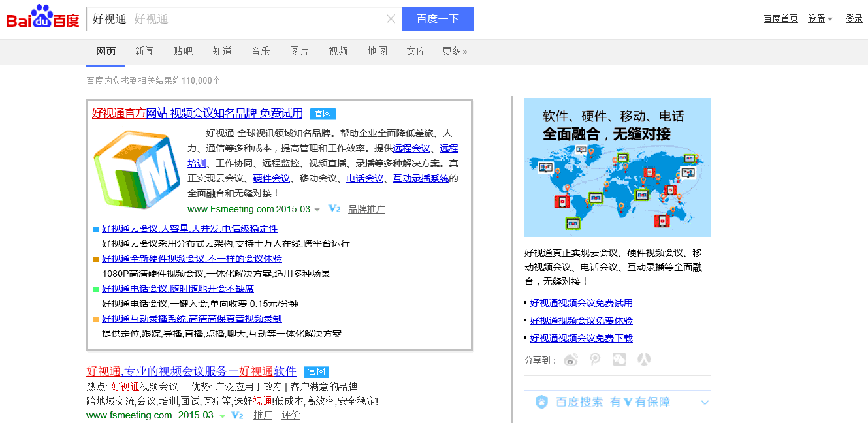Click the 登录 link
The height and width of the screenshot is (423, 868).
coord(854,19)
